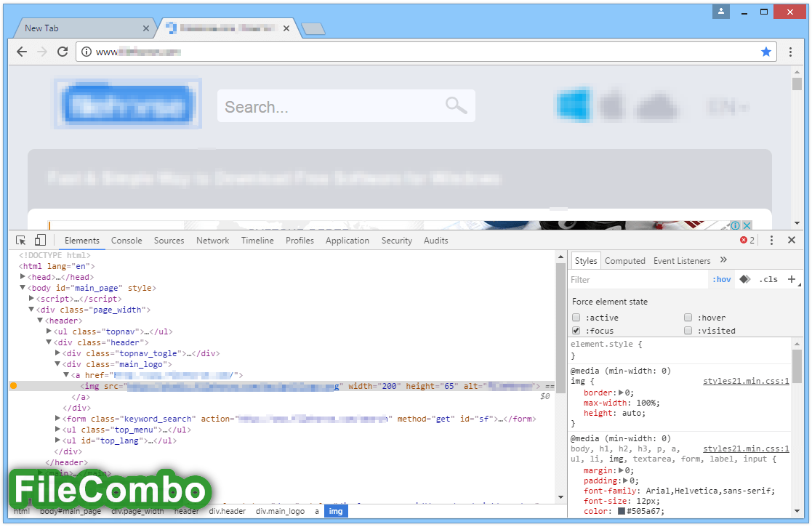
Task: Switch to the Console tab
Action: tap(126, 240)
